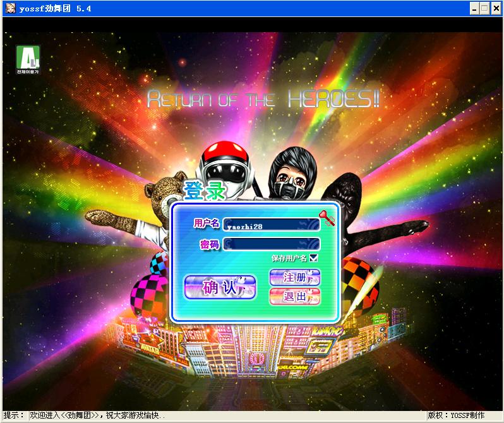This screenshot has height=423, width=504.
Task: Click the 登录 login heading
Action: point(203,191)
